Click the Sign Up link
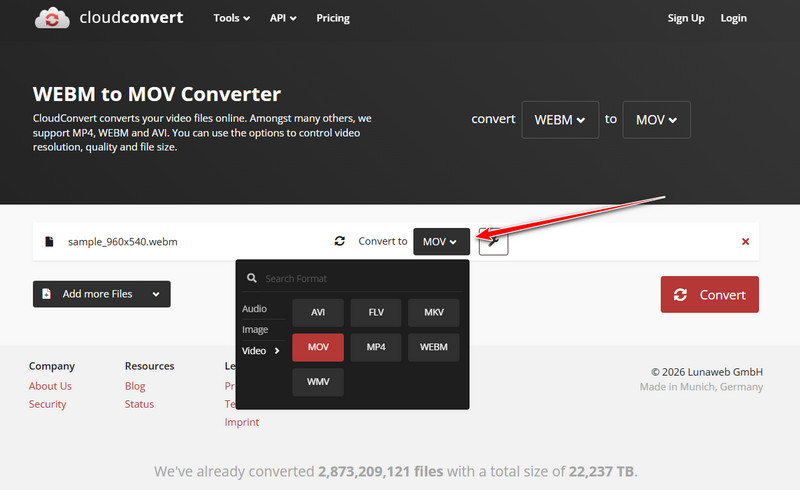 (x=686, y=18)
